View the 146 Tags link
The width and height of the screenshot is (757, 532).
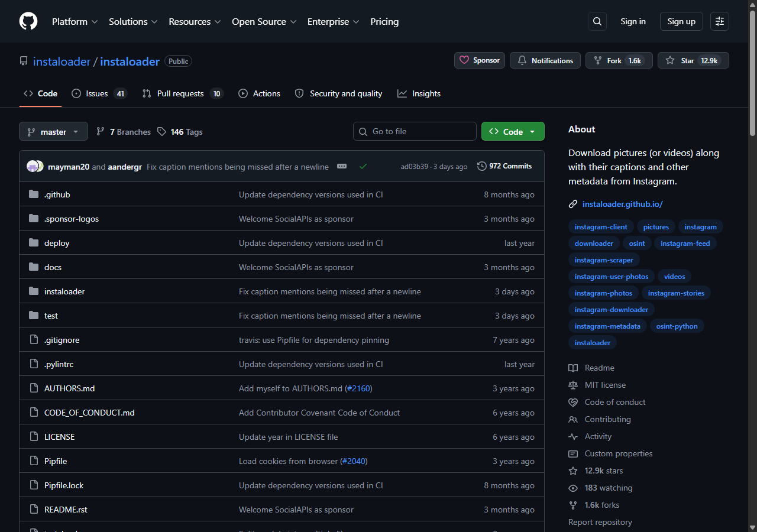tap(180, 132)
